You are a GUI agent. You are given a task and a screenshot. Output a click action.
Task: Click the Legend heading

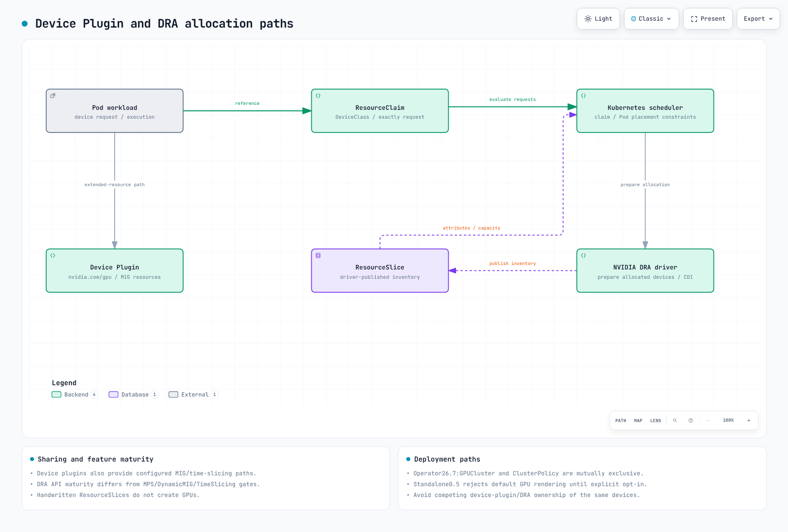tap(64, 383)
